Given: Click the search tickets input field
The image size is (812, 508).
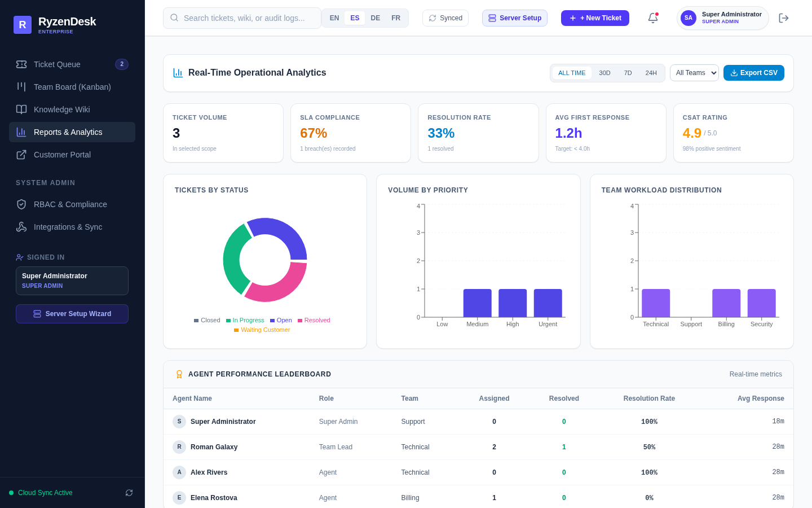Looking at the screenshot, I should click(242, 18).
